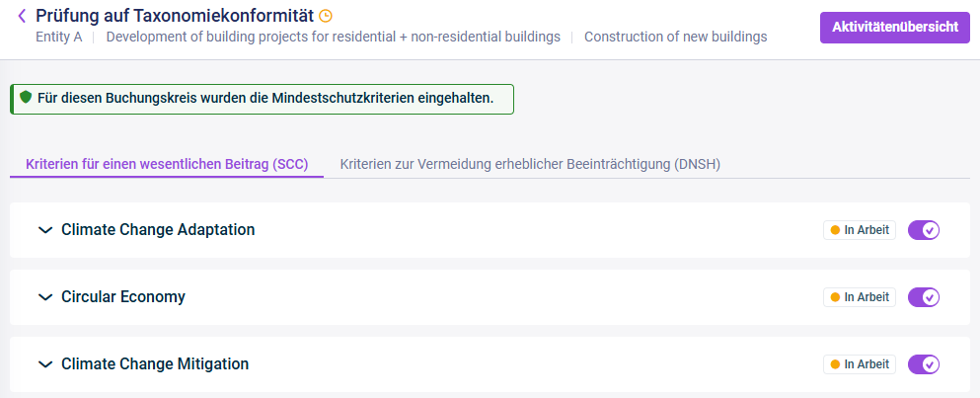Click the Development of building projects breadcrumb
Screen dimensions: 980x398
click(x=334, y=37)
